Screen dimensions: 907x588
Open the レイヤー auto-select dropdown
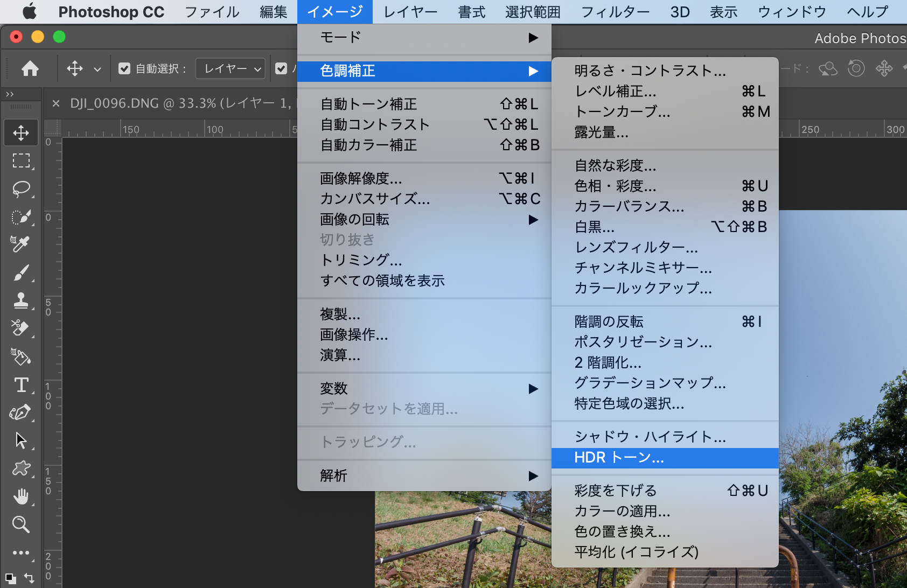coord(231,68)
